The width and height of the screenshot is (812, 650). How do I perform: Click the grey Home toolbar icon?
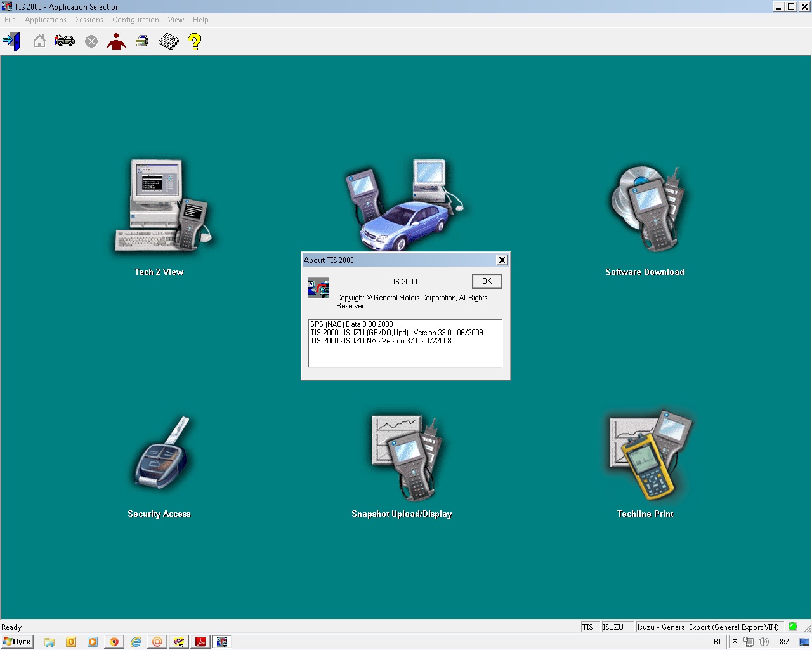click(39, 41)
